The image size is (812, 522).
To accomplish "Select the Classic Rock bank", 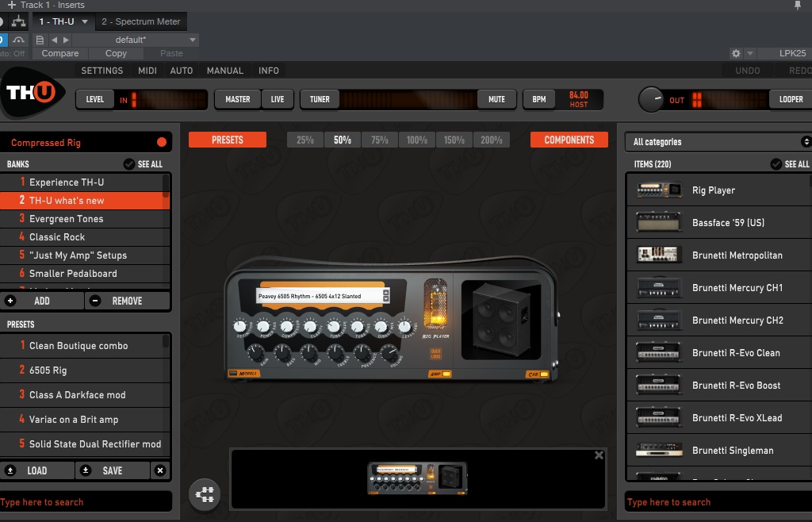I will point(84,237).
